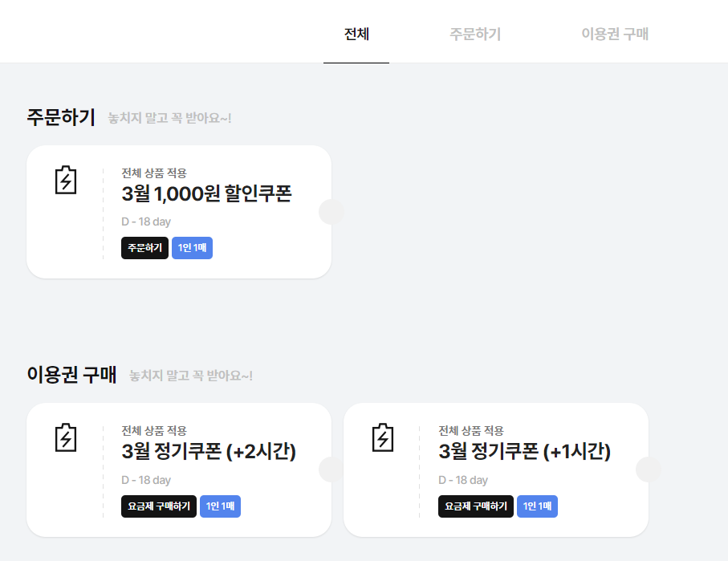Select the 전체 tab
This screenshot has height=561, width=728.
[356, 34]
